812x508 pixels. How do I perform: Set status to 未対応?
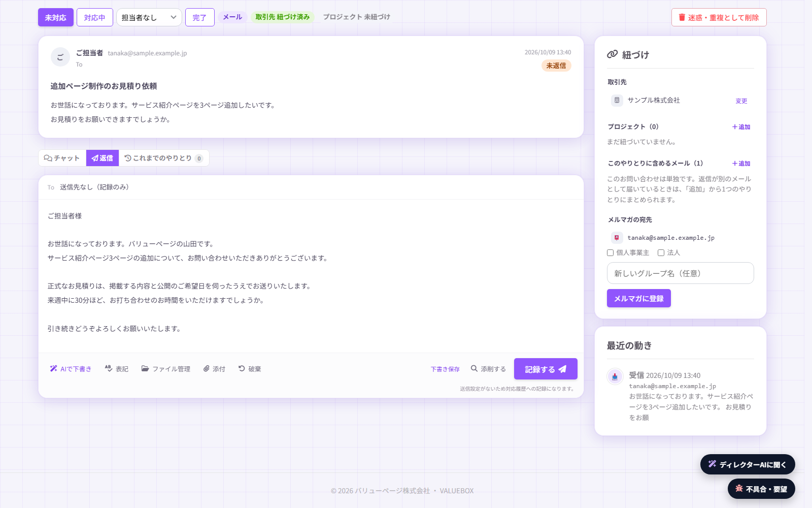[x=56, y=17]
